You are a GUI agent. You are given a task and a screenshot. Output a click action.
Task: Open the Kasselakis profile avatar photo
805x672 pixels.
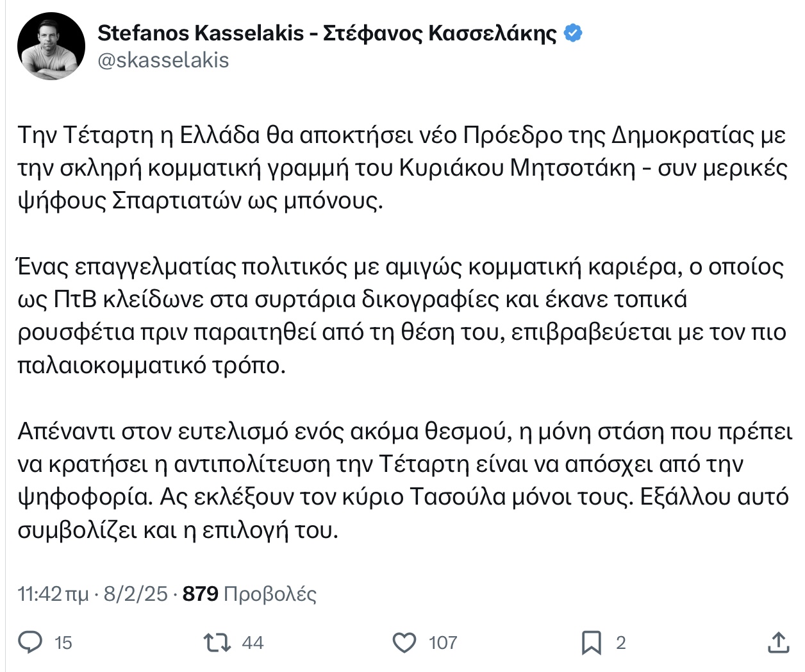(x=51, y=46)
